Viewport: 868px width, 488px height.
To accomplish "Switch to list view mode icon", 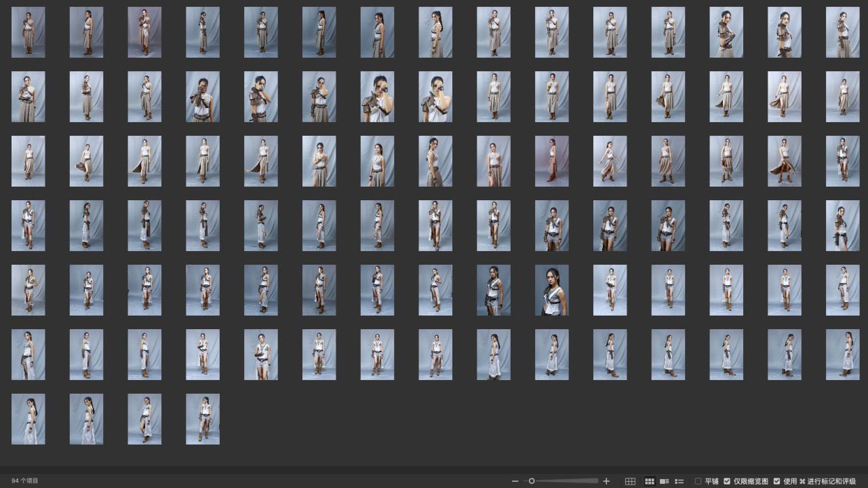I will [679, 481].
